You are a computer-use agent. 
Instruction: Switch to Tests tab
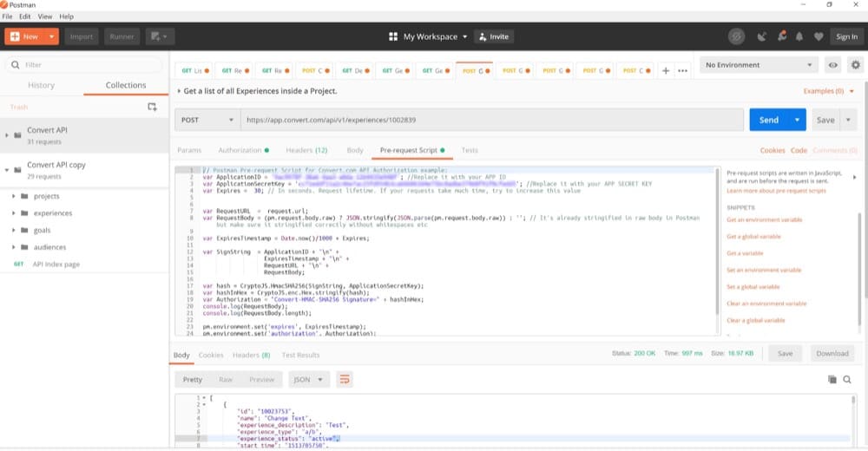pyautogui.click(x=470, y=150)
